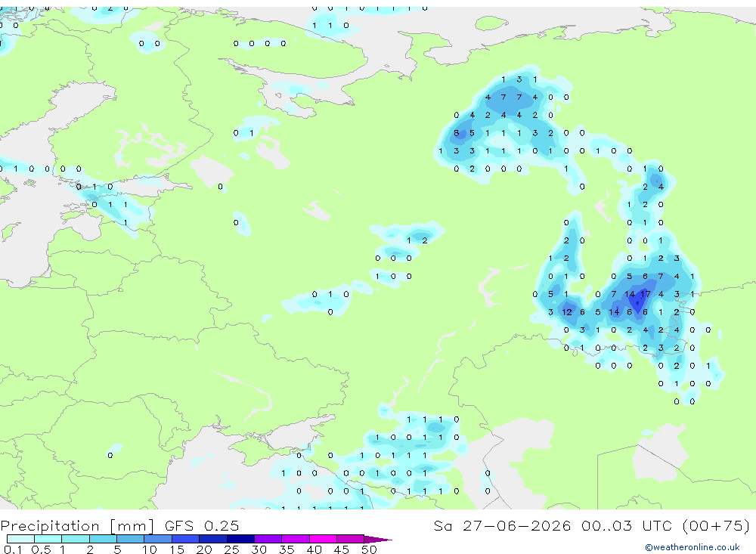
Task: Pick the 35–40 mm legend swatch
Action: pos(295,539)
